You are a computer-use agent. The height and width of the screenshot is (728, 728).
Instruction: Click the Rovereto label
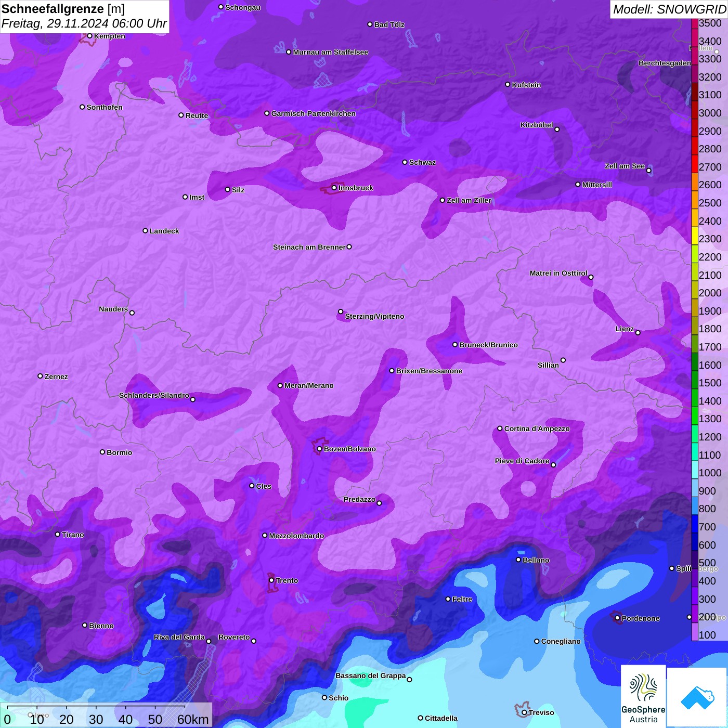pos(234,637)
